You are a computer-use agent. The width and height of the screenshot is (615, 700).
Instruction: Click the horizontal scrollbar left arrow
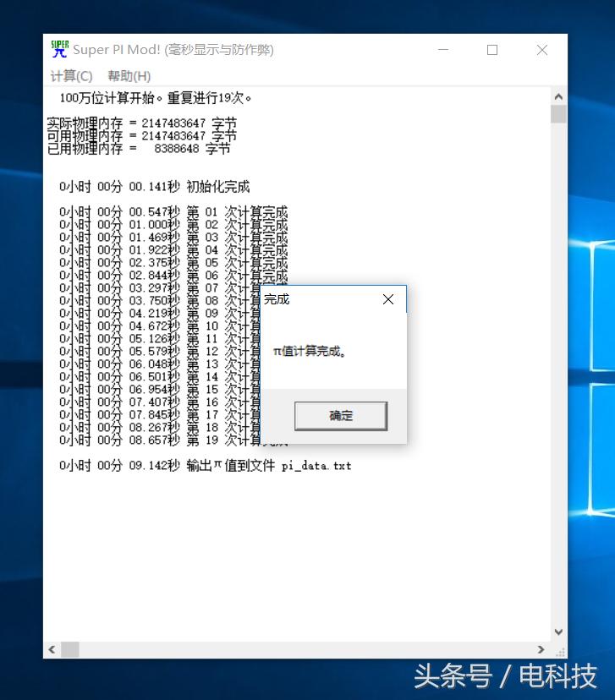point(52,649)
